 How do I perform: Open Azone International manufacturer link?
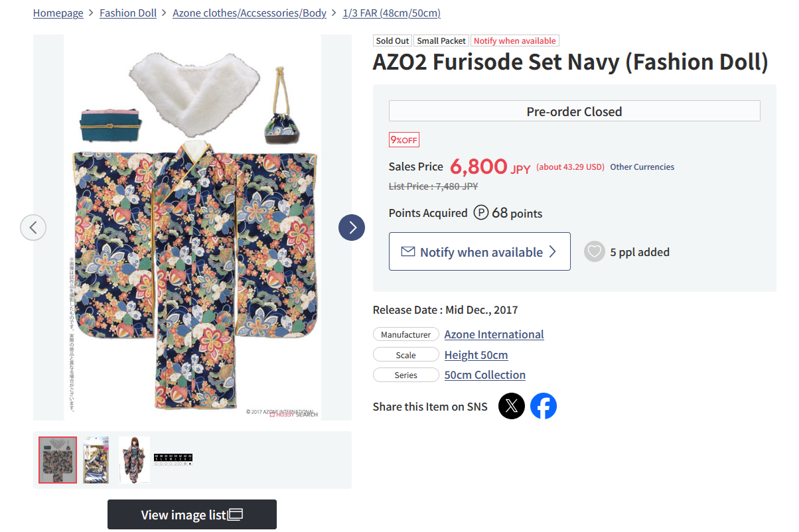494,334
